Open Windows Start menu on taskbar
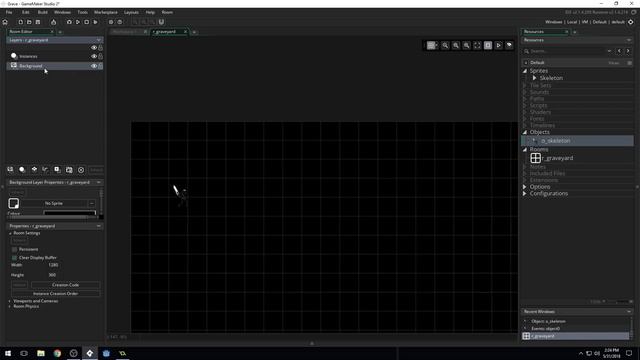640x360 pixels. coord(8,353)
